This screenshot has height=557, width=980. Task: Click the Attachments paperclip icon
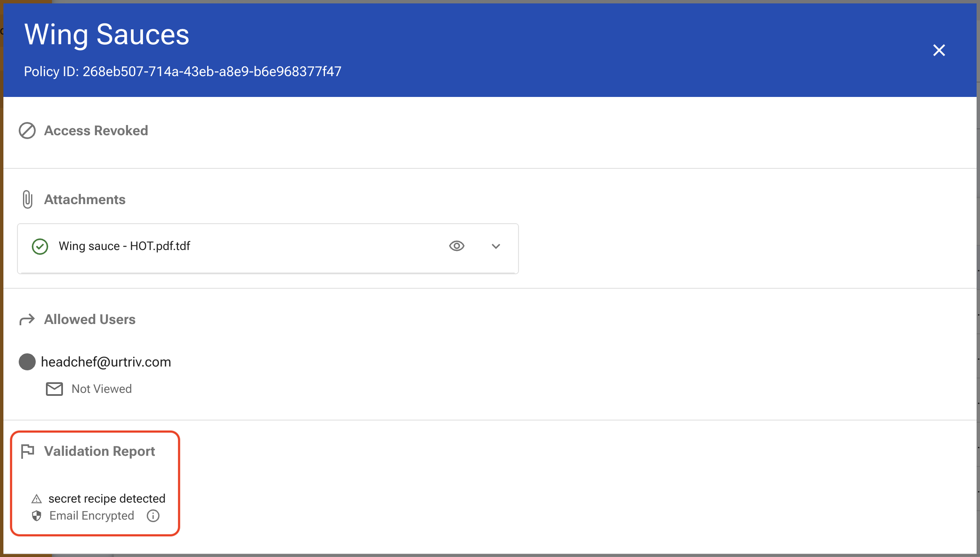coord(27,199)
